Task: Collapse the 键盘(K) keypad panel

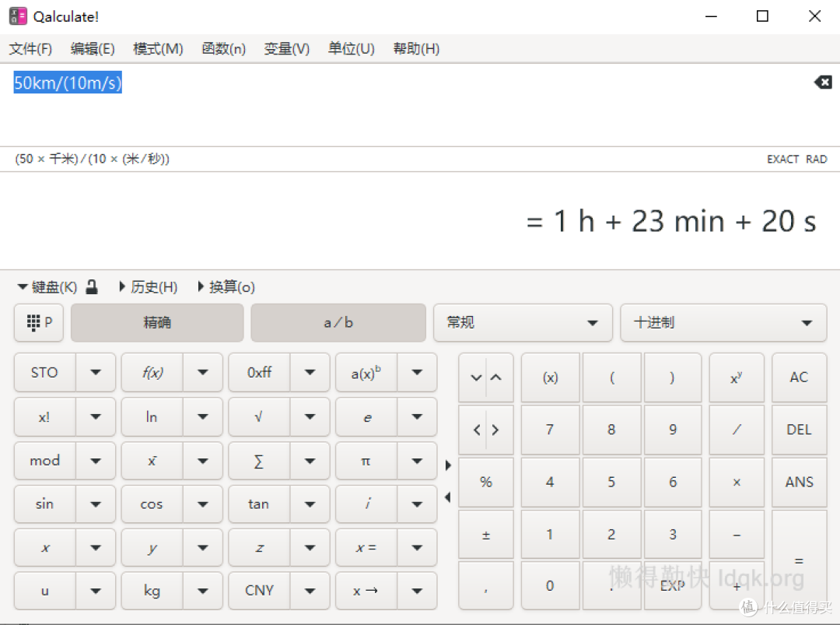Action: tap(47, 287)
